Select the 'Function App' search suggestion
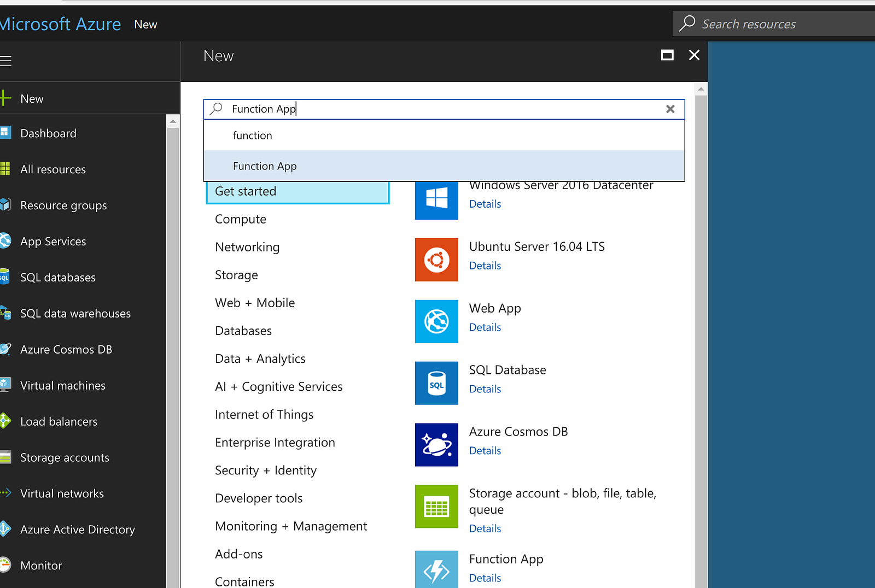The width and height of the screenshot is (875, 588). pyautogui.click(x=444, y=166)
